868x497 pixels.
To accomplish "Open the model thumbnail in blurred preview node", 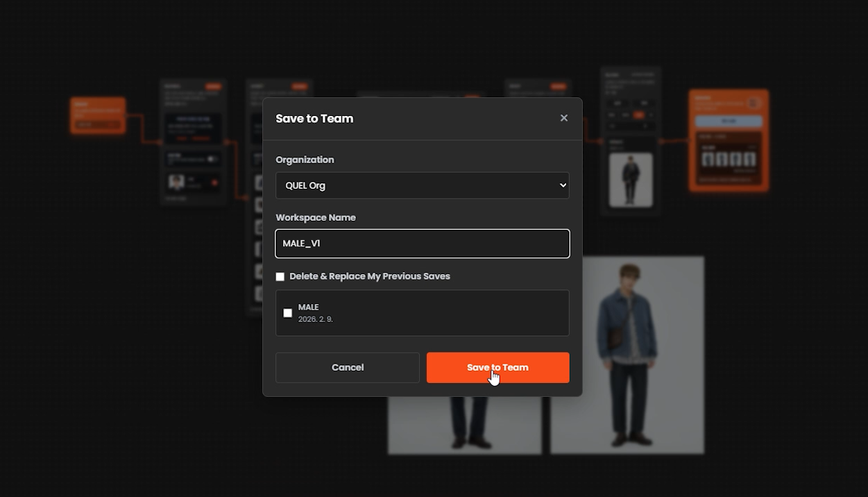I will 631,180.
